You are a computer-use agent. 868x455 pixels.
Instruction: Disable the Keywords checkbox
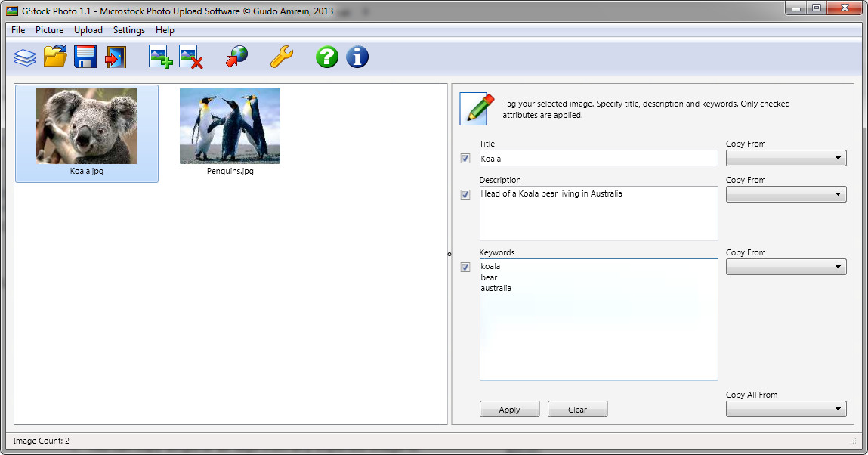point(465,268)
